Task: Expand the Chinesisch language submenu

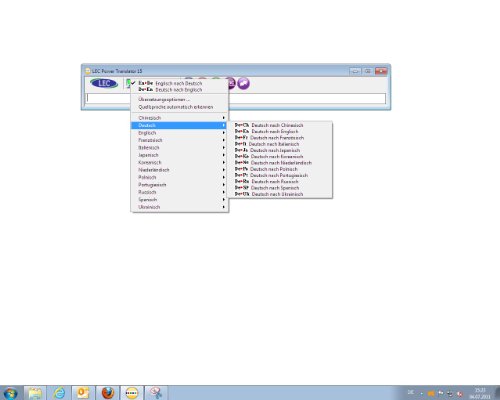Action: 179,118
